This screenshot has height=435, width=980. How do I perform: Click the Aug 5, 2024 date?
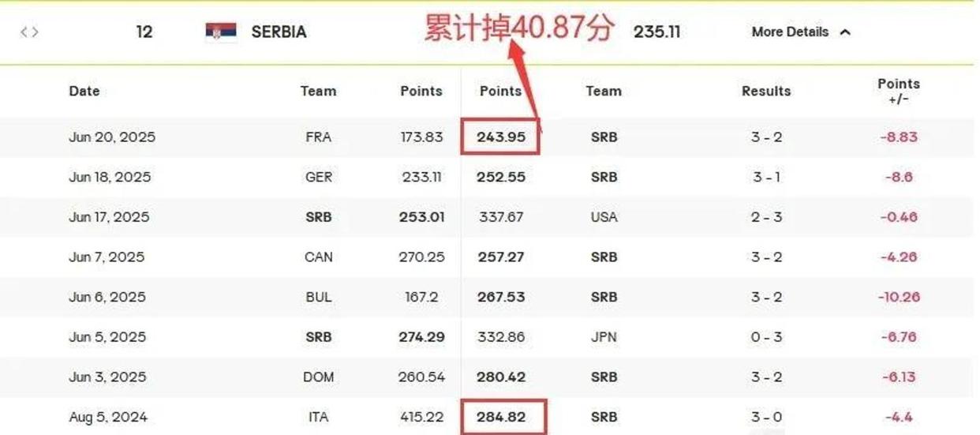pos(108,417)
